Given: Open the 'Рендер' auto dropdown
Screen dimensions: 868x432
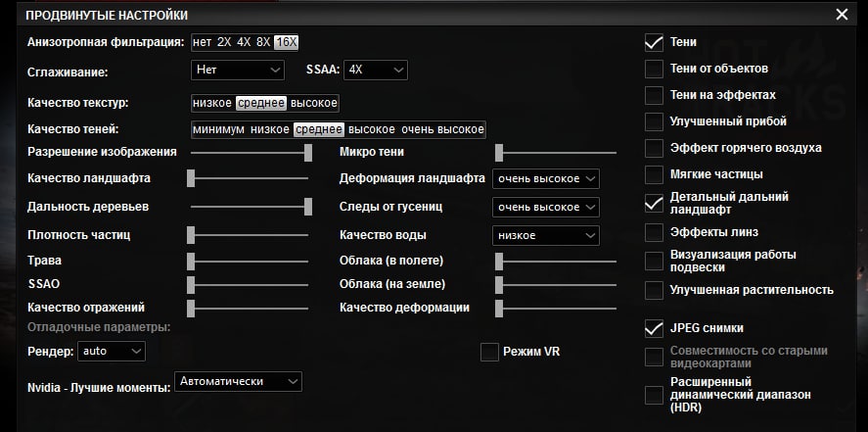Looking at the screenshot, I should tap(111, 350).
